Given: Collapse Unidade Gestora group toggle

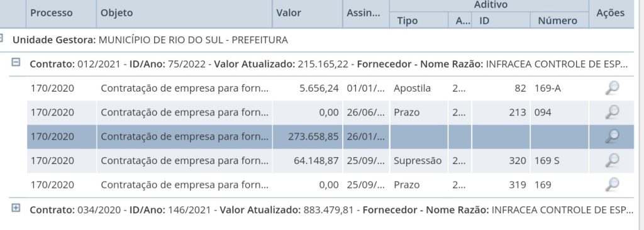Looking at the screenshot, I should point(1,38).
